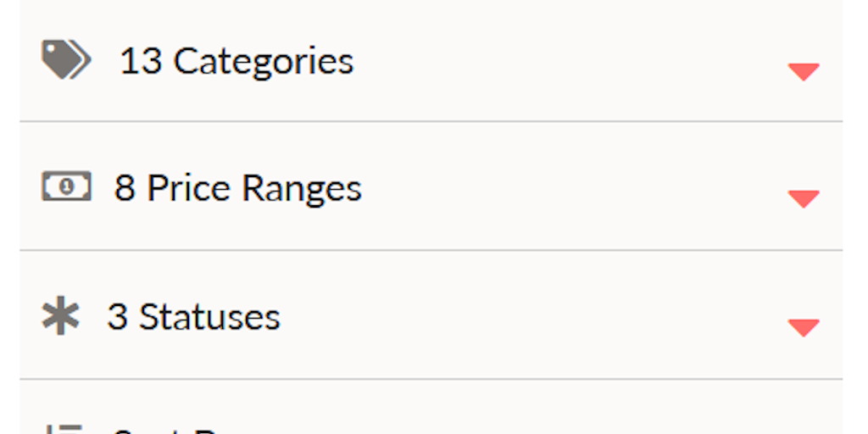Click the word "Categories"
868x434 pixels.
pos(264,61)
